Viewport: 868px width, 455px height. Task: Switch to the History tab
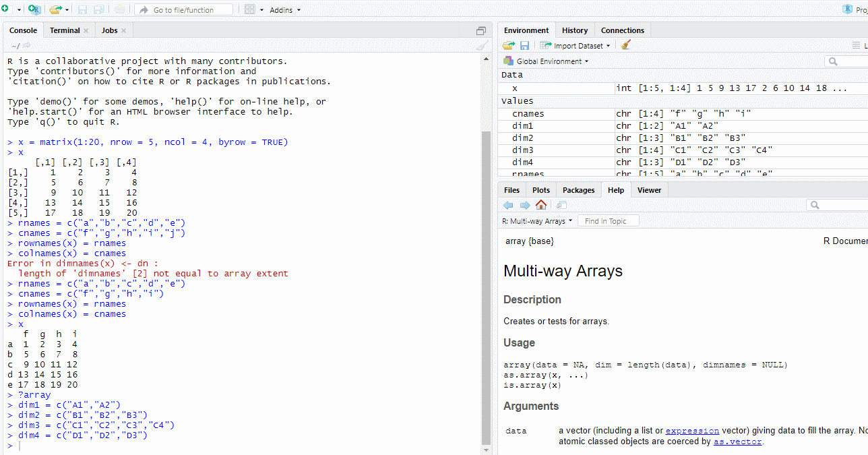pyautogui.click(x=575, y=30)
